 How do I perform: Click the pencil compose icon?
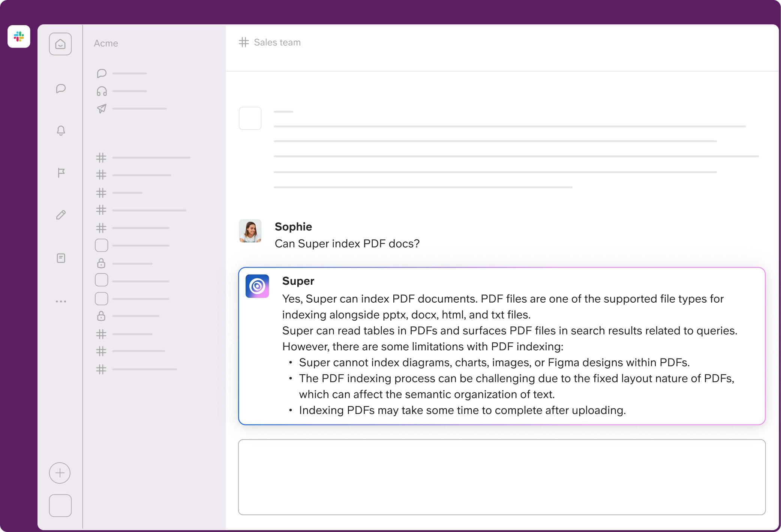[61, 215]
